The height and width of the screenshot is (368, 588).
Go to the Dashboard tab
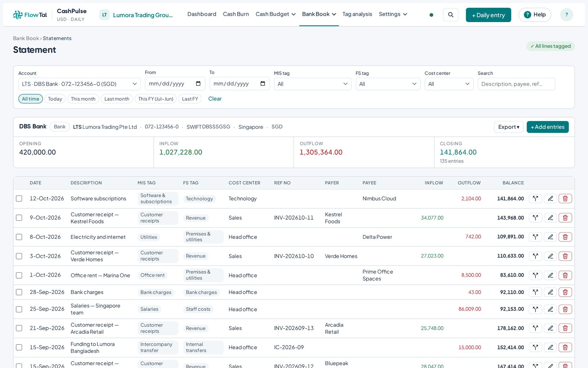pyautogui.click(x=202, y=14)
